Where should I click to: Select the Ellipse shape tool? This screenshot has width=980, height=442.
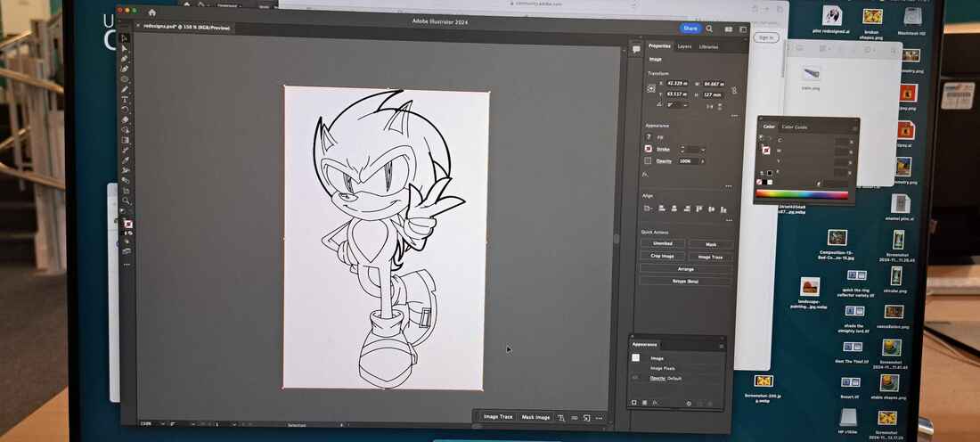click(125, 78)
